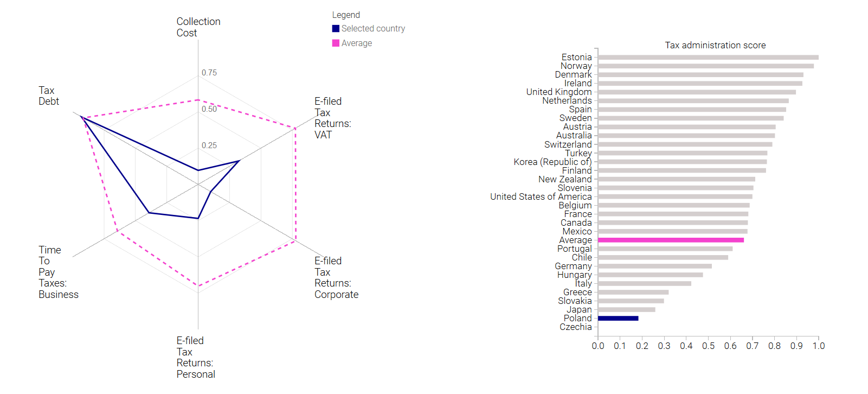Screen dimensions: 868x394
Task: Select the Germany bar in chart
Action: 655,266
